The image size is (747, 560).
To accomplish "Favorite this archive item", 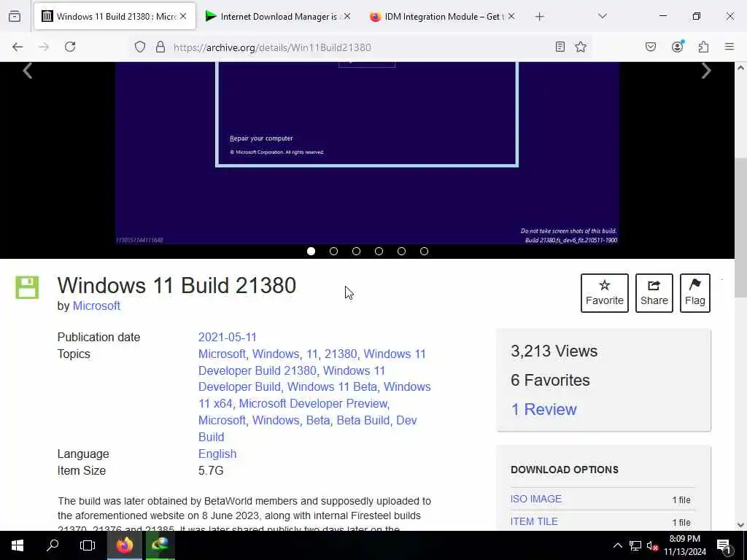I will pos(605,293).
